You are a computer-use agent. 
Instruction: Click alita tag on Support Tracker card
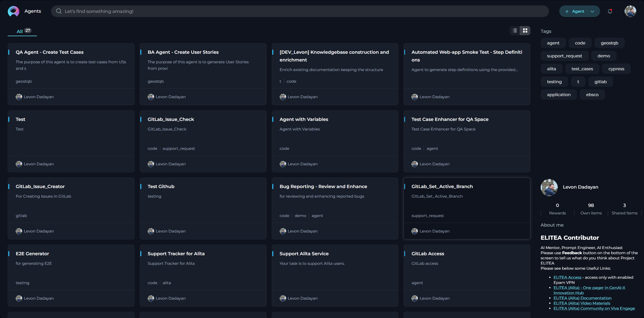pyautogui.click(x=167, y=283)
